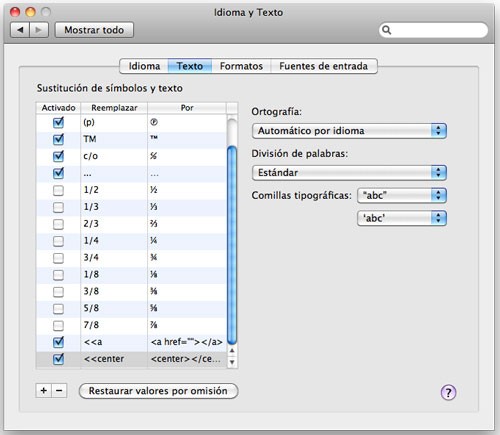This screenshot has width=500, height=435.
Task: Click the yellow minimize window button
Action: (x=30, y=12)
